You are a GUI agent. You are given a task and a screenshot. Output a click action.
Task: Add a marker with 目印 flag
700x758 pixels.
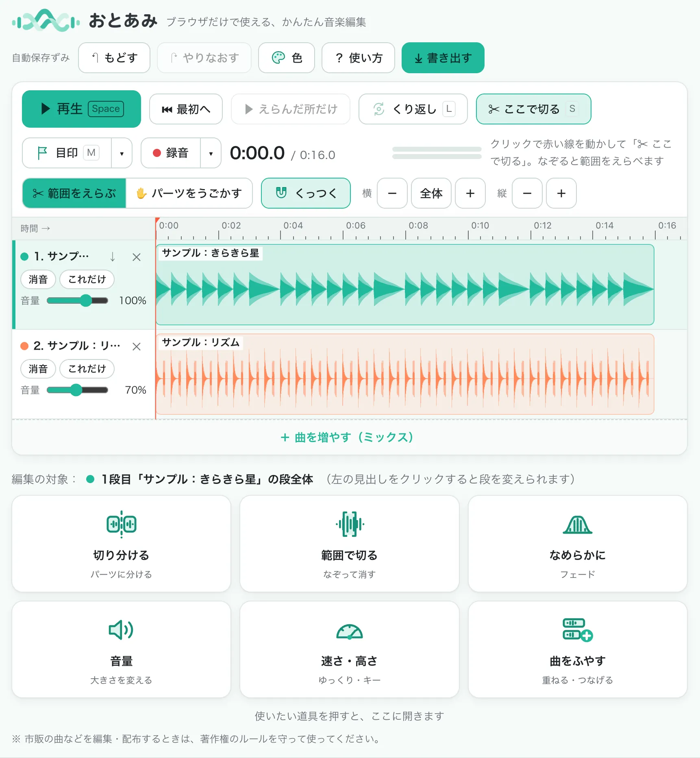[x=67, y=153]
